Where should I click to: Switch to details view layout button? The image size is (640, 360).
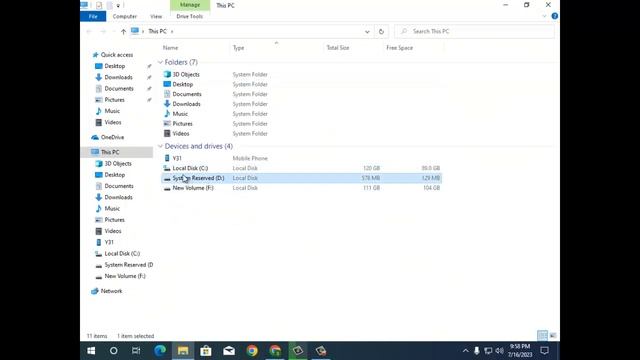[x=542, y=336]
